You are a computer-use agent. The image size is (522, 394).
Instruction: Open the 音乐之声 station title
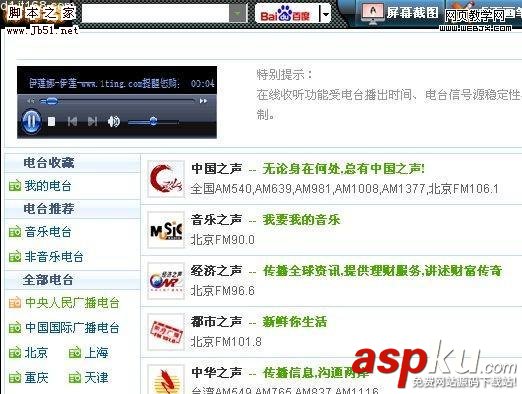[217, 220]
